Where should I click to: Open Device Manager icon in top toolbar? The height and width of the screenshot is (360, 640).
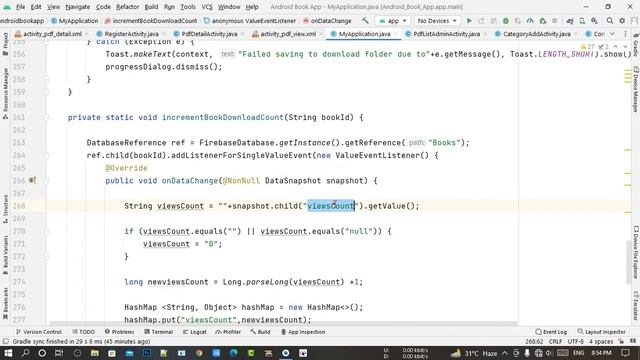coord(582,20)
